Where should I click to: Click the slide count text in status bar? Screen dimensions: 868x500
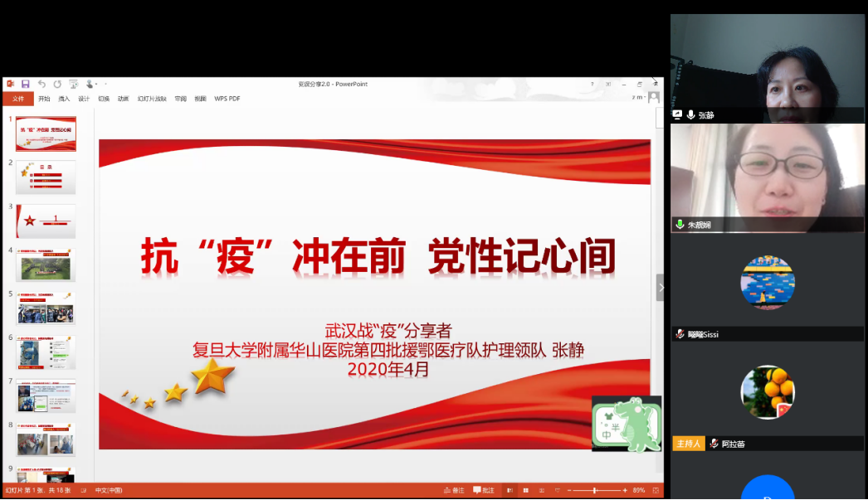click(x=38, y=491)
